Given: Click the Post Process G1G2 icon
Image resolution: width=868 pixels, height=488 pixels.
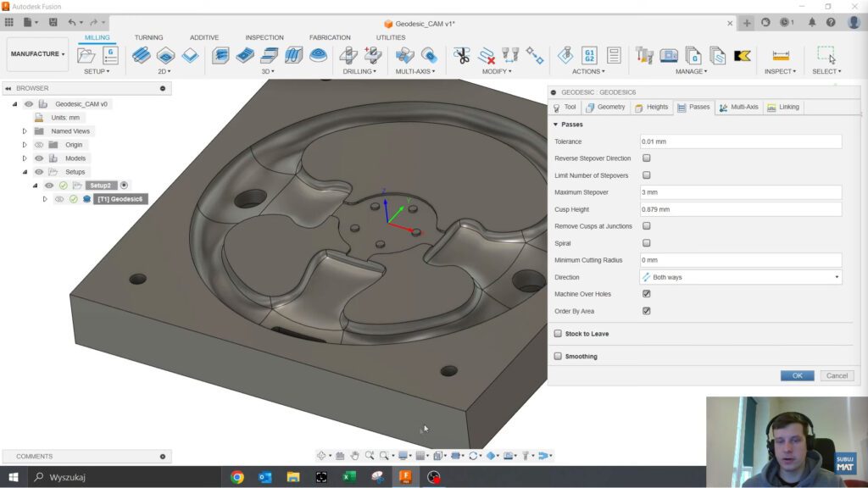Looking at the screenshot, I should [589, 56].
